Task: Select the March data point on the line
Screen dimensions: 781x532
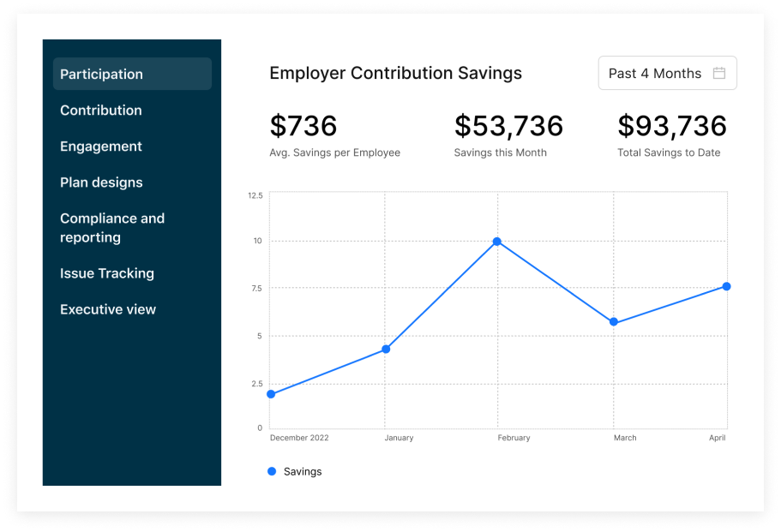Action: pos(613,322)
